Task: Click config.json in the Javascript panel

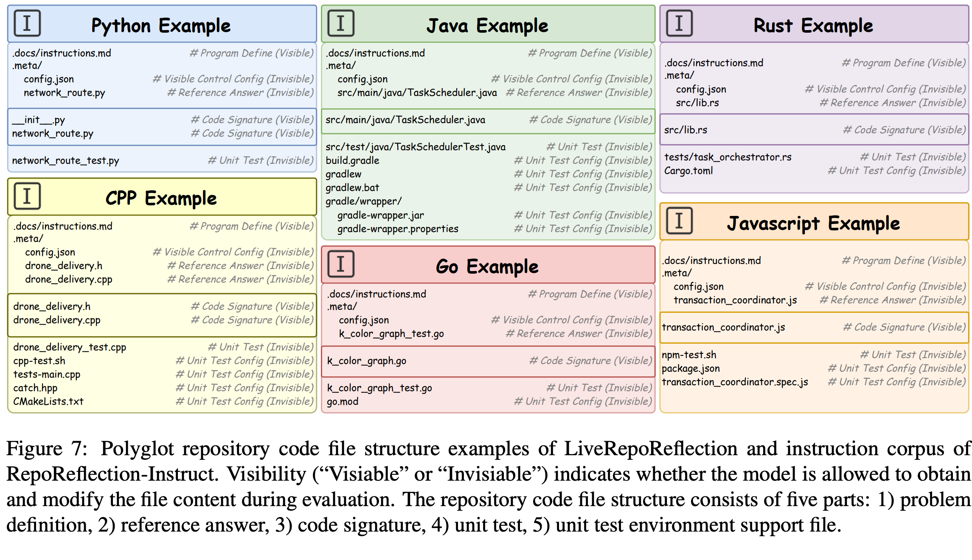Action: point(699,287)
